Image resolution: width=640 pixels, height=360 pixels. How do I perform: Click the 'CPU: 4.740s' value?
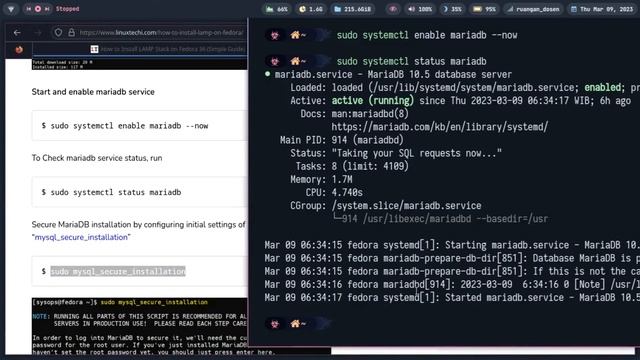click(x=347, y=192)
